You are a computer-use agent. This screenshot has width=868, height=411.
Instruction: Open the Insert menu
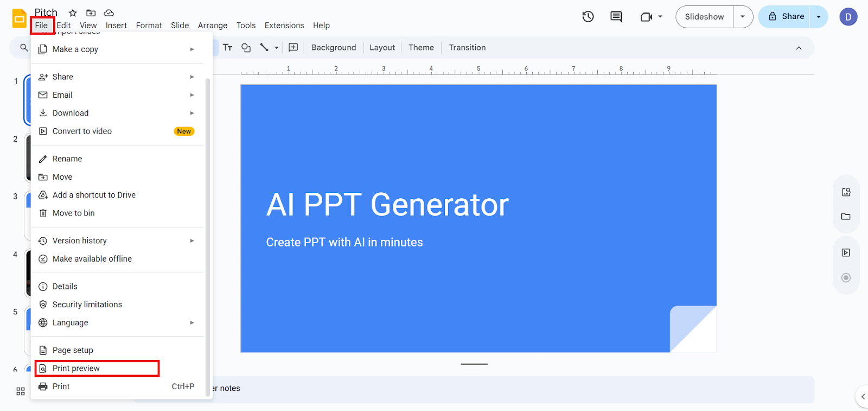pos(116,26)
